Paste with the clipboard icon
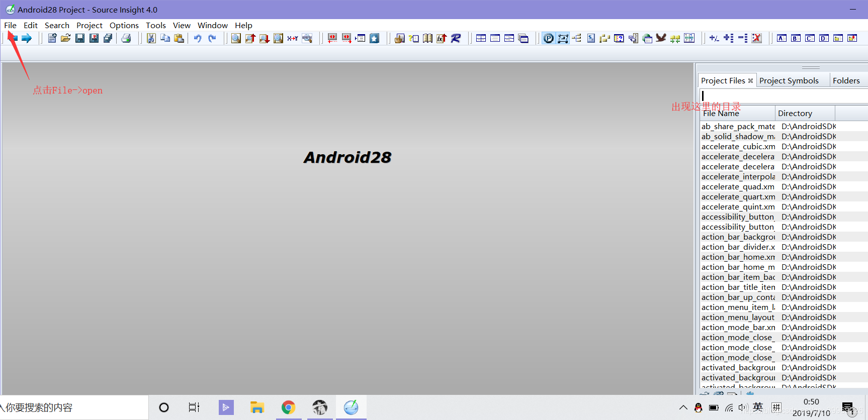Image resolution: width=868 pixels, height=420 pixels. pyautogui.click(x=179, y=38)
